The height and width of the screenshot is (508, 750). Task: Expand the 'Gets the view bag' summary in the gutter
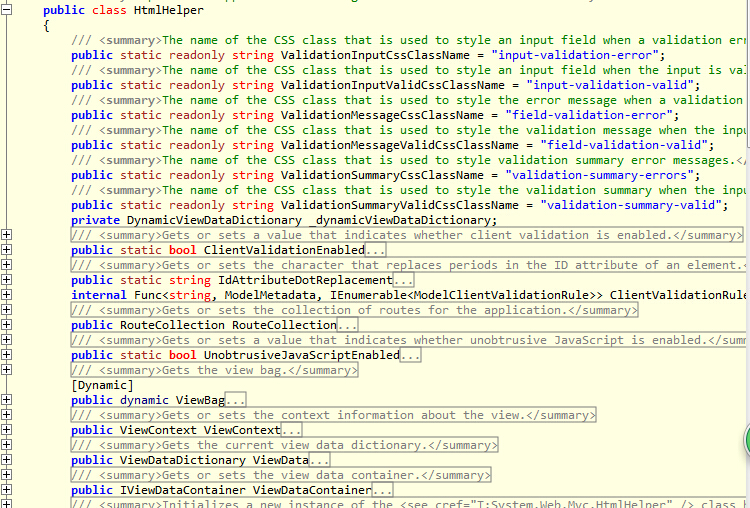6,370
